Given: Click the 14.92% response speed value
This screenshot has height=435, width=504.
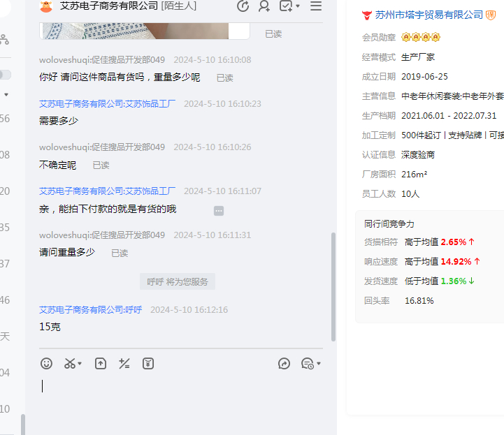Looking at the screenshot, I should (x=456, y=262).
